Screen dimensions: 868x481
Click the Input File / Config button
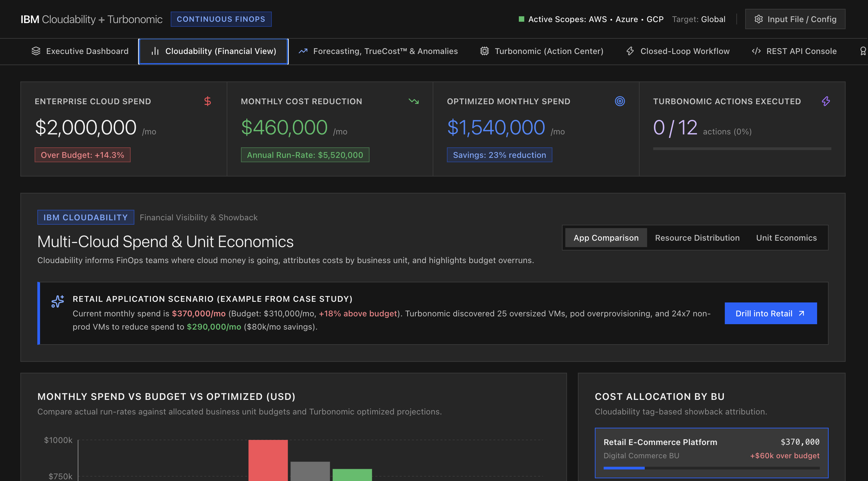coord(795,19)
